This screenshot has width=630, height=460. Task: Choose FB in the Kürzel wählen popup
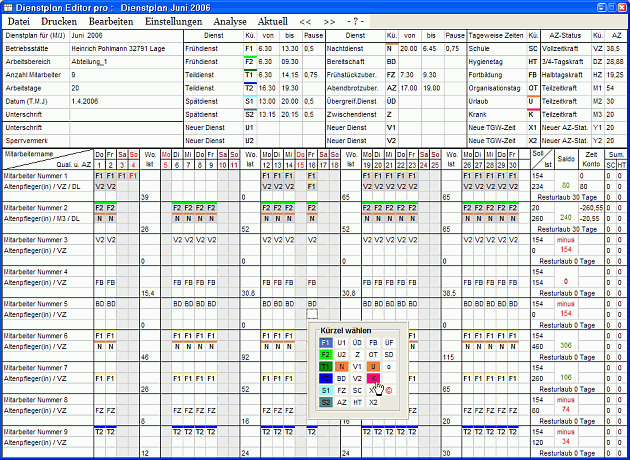click(x=373, y=343)
